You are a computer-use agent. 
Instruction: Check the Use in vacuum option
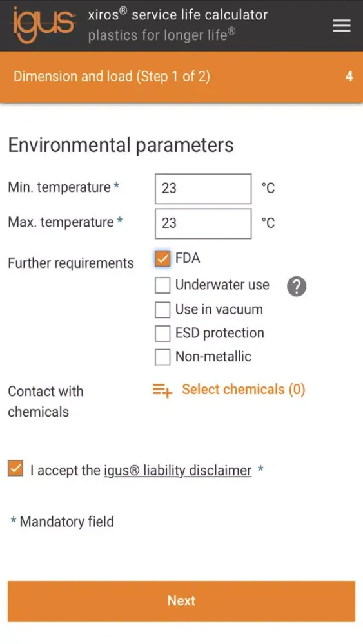[162, 310]
